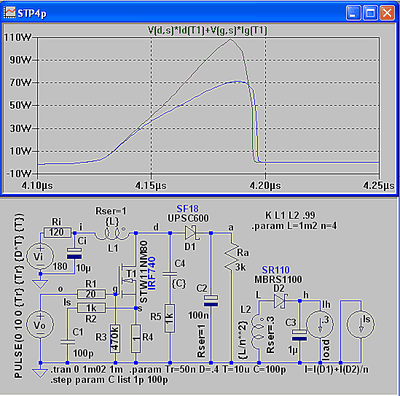Click the 4.15µs time axis label

[151, 185]
